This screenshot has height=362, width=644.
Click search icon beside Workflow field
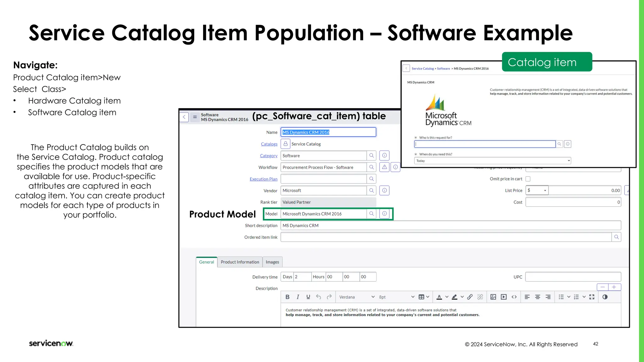(372, 167)
